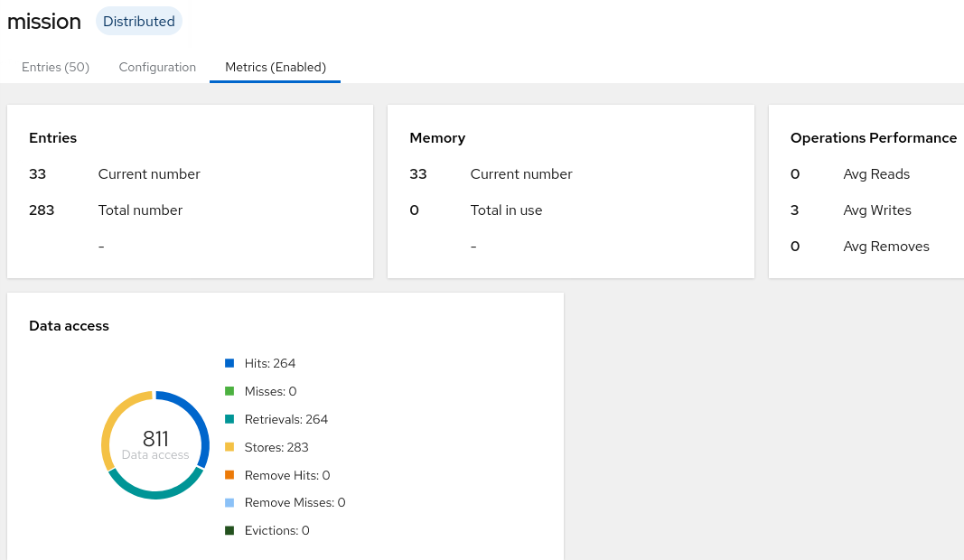
Task: Click the Hits: 264 legend label
Action: click(x=270, y=363)
